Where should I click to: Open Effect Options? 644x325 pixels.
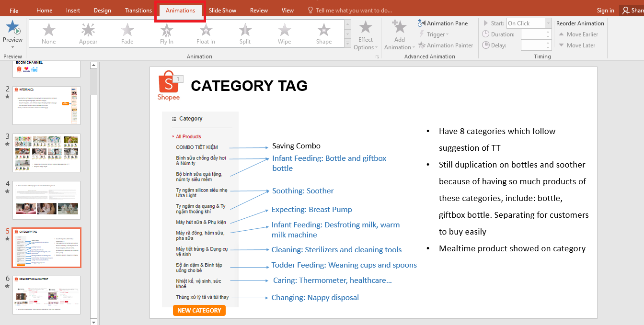[366, 34]
